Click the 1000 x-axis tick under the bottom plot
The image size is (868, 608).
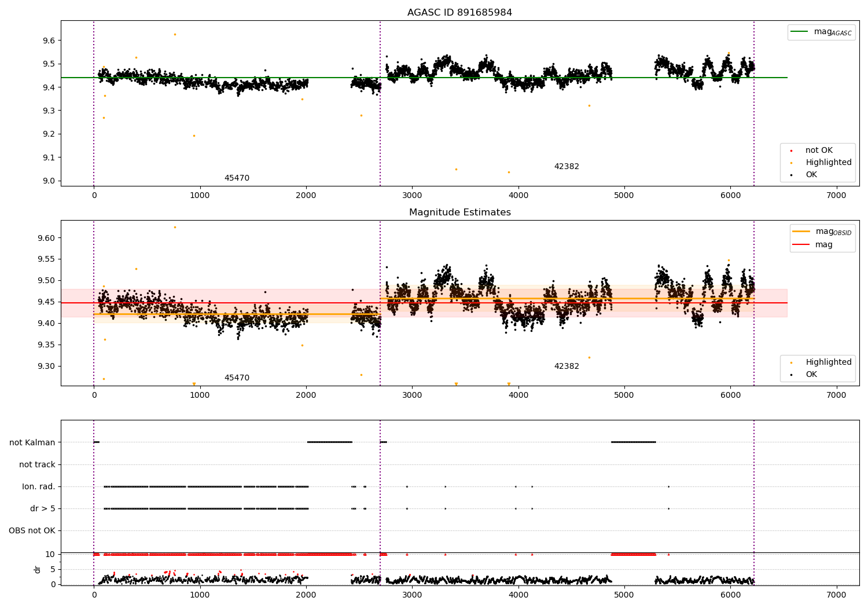200,595
